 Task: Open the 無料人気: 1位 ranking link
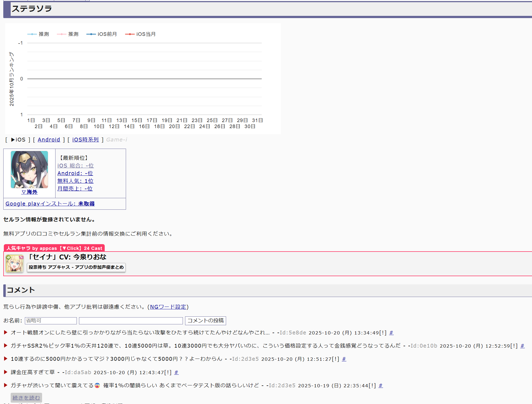(x=75, y=181)
